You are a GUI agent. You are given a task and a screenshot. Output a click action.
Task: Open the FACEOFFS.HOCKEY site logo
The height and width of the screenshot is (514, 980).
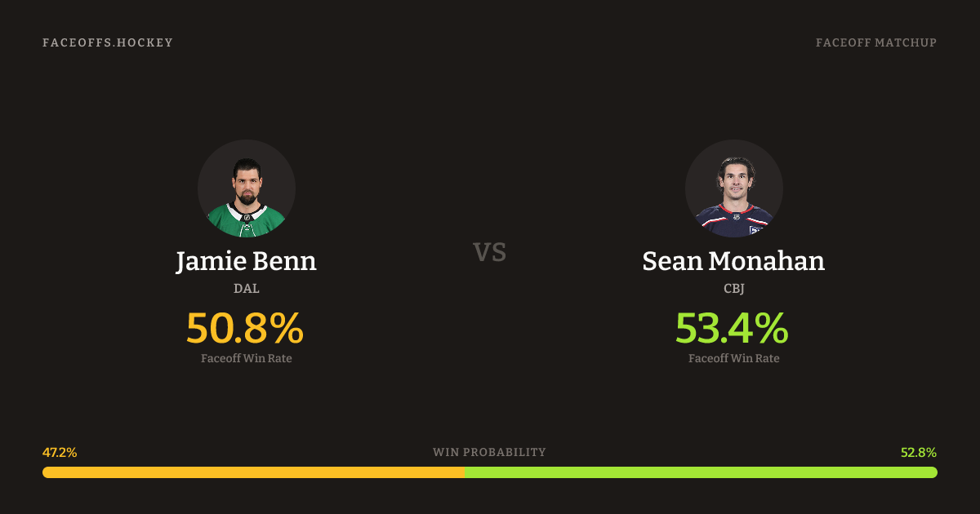[x=108, y=42]
